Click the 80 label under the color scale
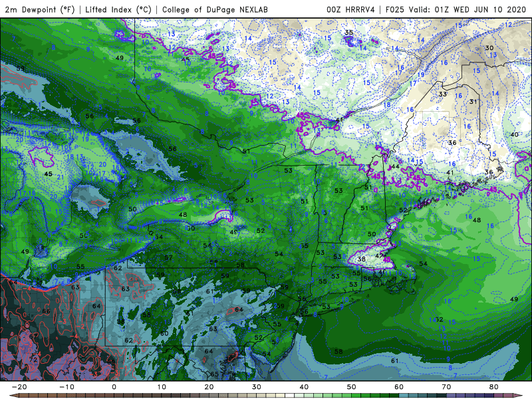The image size is (532, 399). 494,387
